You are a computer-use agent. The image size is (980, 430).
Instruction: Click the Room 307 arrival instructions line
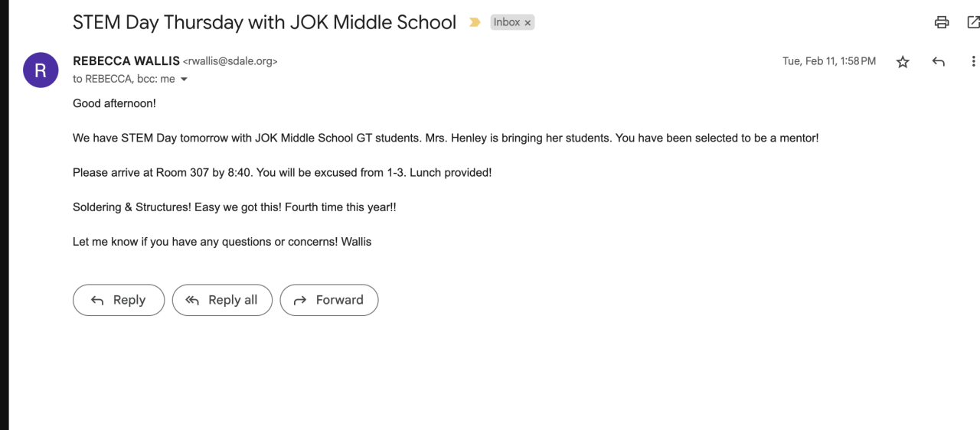pyautogui.click(x=282, y=173)
